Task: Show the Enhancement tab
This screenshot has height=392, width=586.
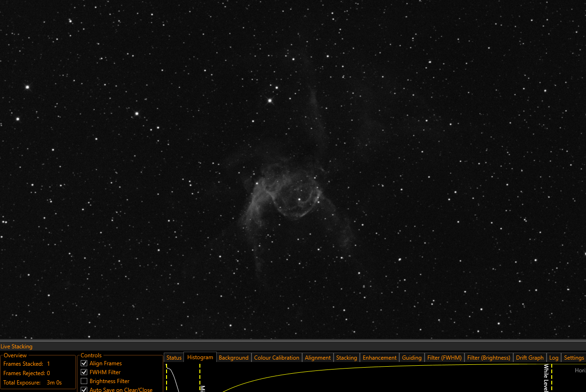Action: point(380,358)
